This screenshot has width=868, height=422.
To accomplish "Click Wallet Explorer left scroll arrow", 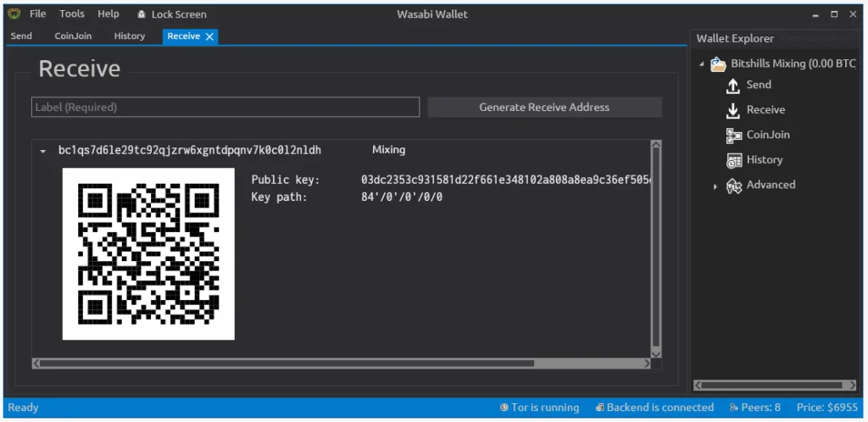I will click(x=698, y=385).
